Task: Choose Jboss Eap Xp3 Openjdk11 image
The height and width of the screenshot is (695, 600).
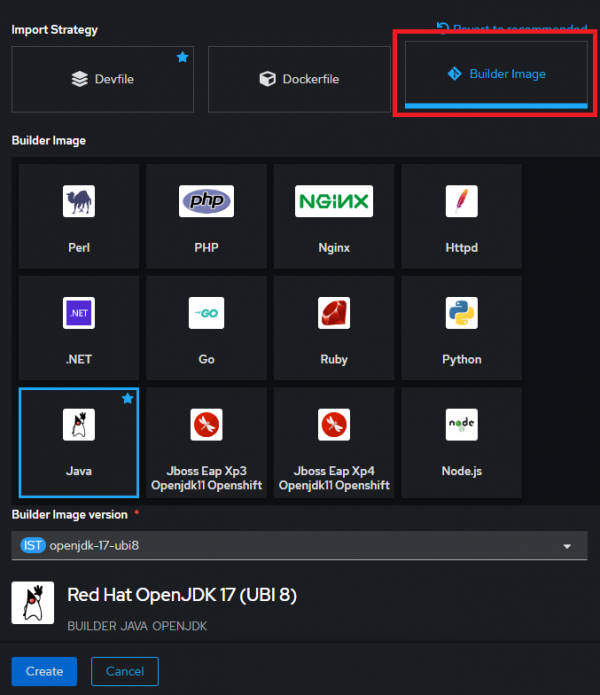Action: tap(206, 441)
